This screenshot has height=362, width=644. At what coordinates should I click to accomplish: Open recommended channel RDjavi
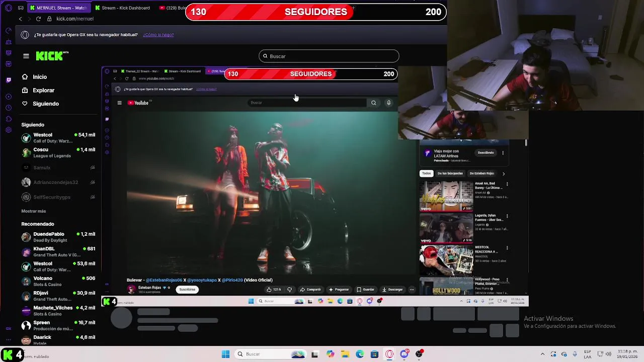58,296
